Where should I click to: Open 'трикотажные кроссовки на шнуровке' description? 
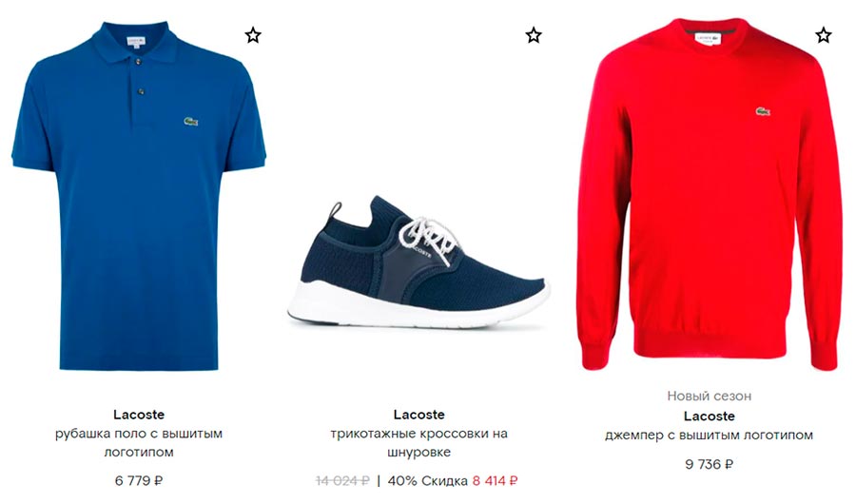[x=418, y=443]
